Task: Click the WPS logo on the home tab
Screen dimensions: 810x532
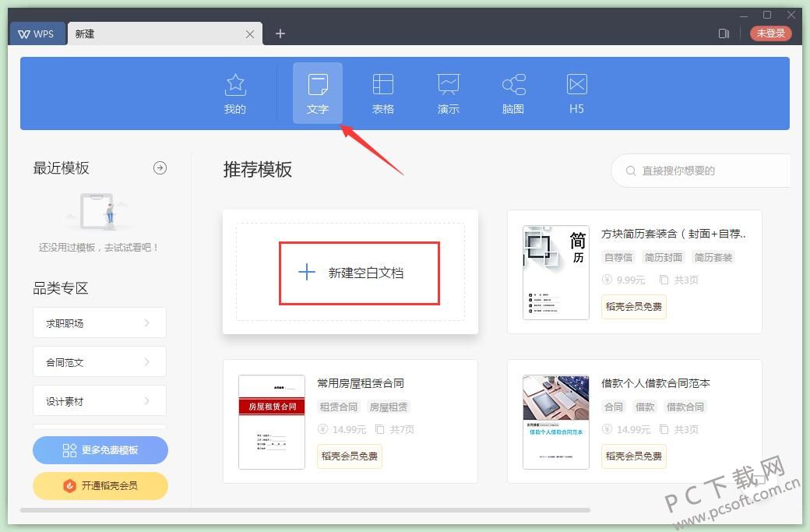Action: (37, 33)
